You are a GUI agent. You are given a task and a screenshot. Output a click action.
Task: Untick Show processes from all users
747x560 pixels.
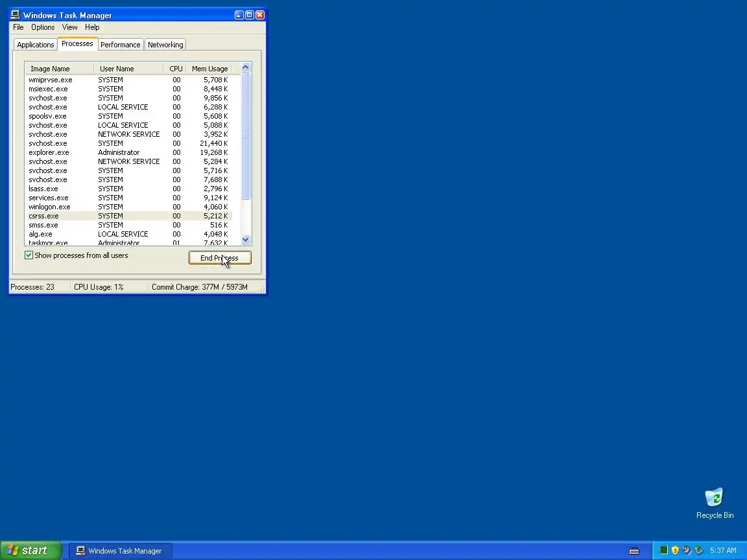pos(29,255)
